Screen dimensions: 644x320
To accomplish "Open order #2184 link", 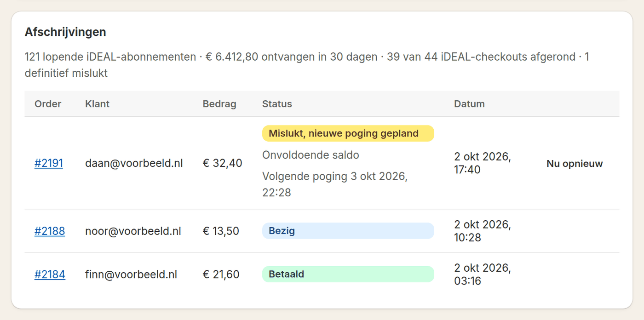I will [50, 274].
